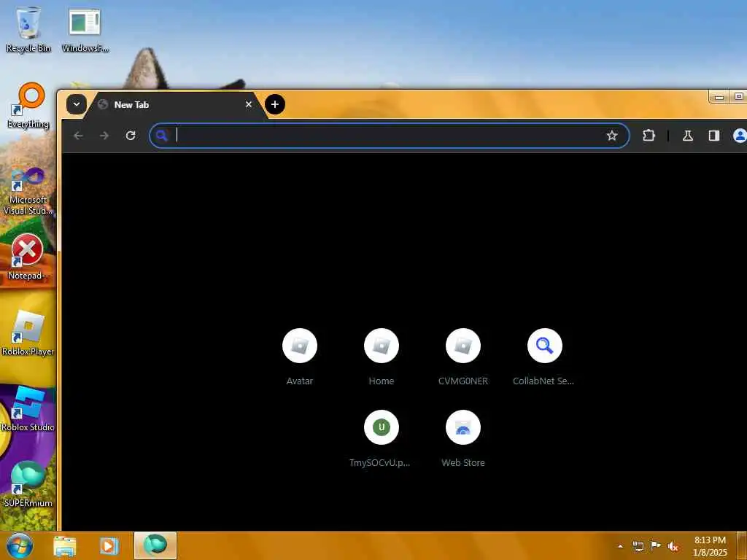Click the browser forward arrow
Viewport: 747px width, 560px height.
click(x=104, y=136)
